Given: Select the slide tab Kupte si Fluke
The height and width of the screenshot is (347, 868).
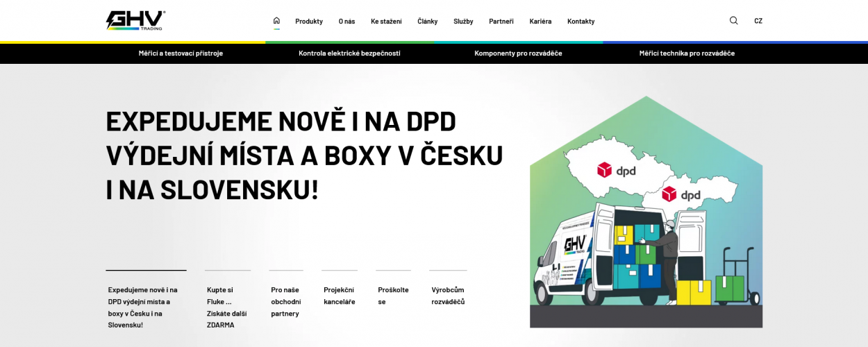Looking at the screenshot, I should pyautogui.click(x=228, y=300).
